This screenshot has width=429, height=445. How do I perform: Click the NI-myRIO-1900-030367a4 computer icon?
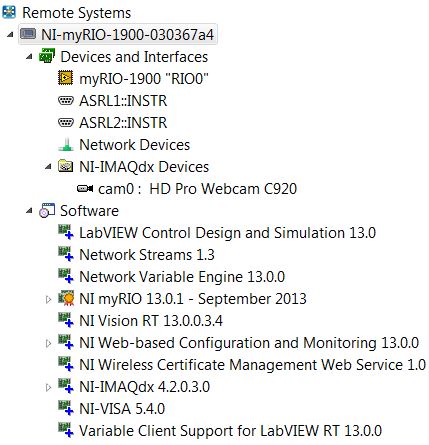(x=28, y=34)
